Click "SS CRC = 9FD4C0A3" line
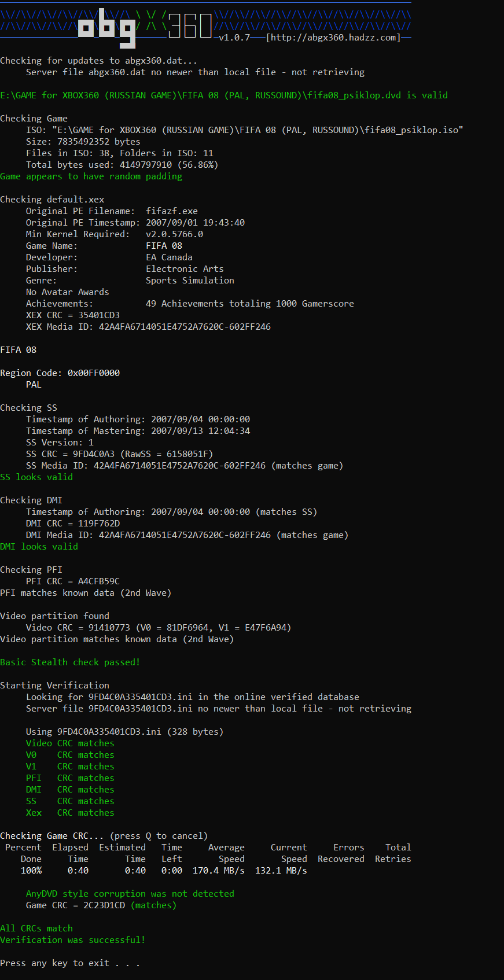Screen dimensions: 504x980 click(120, 454)
